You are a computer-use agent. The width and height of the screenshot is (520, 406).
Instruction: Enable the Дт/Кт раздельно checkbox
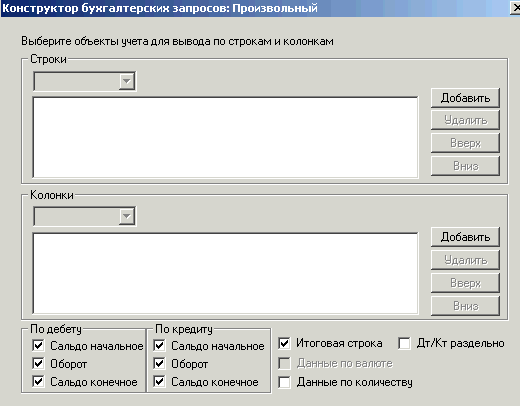click(x=404, y=343)
